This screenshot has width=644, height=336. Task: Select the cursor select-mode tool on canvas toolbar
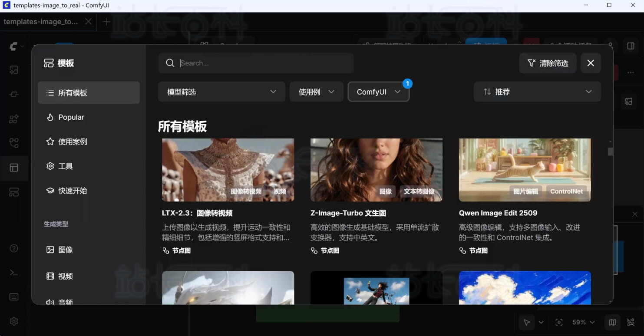click(x=527, y=323)
